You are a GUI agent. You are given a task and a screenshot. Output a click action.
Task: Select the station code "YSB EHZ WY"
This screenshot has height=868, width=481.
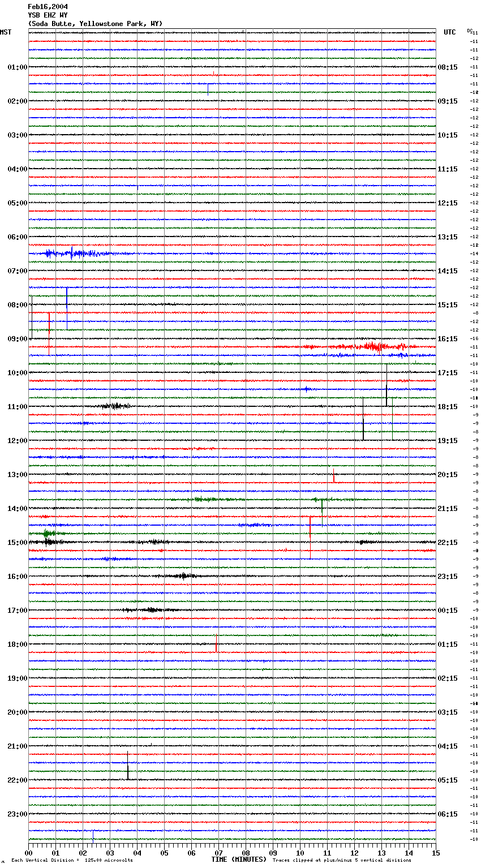click(x=48, y=15)
